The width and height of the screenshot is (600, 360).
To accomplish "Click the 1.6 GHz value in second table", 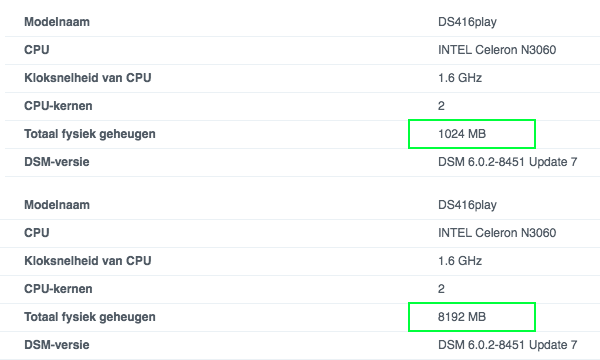I will coord(460,261).
